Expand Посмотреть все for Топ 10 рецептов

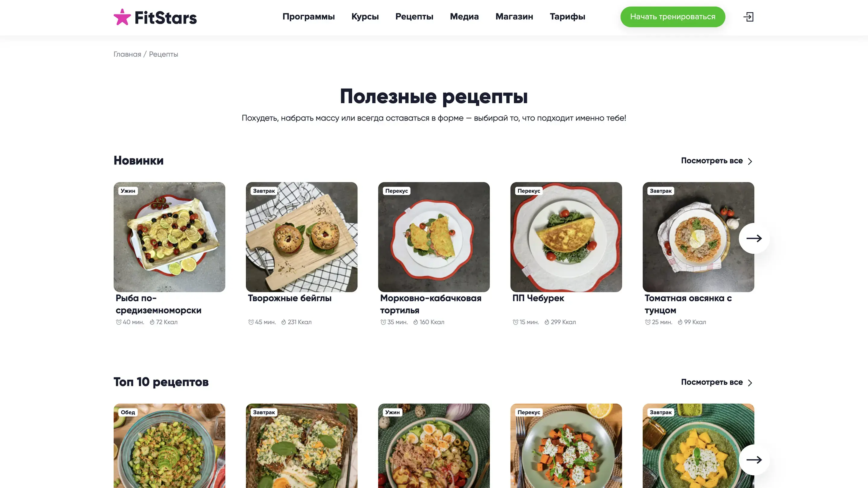[717, 382]
